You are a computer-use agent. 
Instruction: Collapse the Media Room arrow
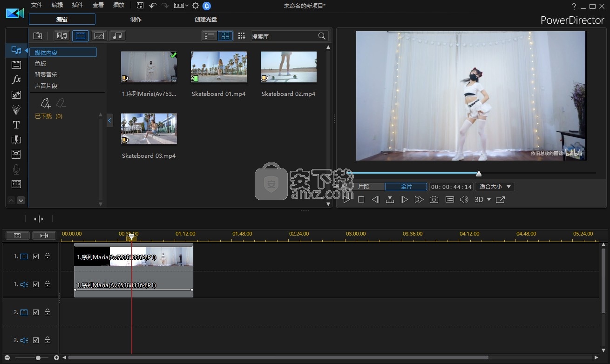tap(27, 50)
